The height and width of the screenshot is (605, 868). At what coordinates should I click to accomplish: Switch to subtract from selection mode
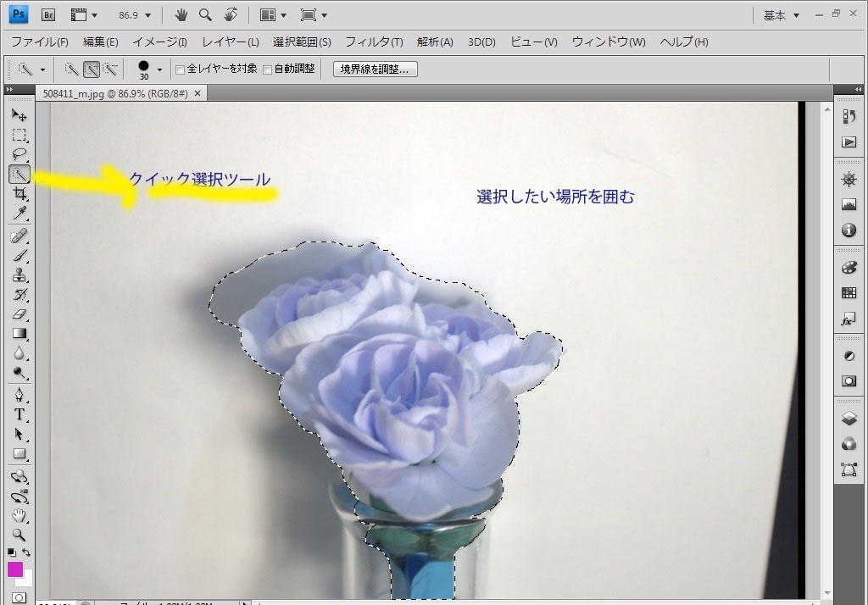pyautogui.click(x=110, y=69)
